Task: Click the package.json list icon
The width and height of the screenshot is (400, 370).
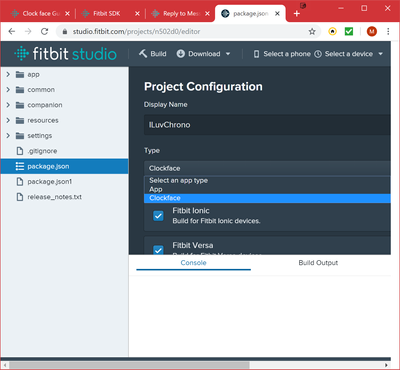Action: (x=20, y=166)
